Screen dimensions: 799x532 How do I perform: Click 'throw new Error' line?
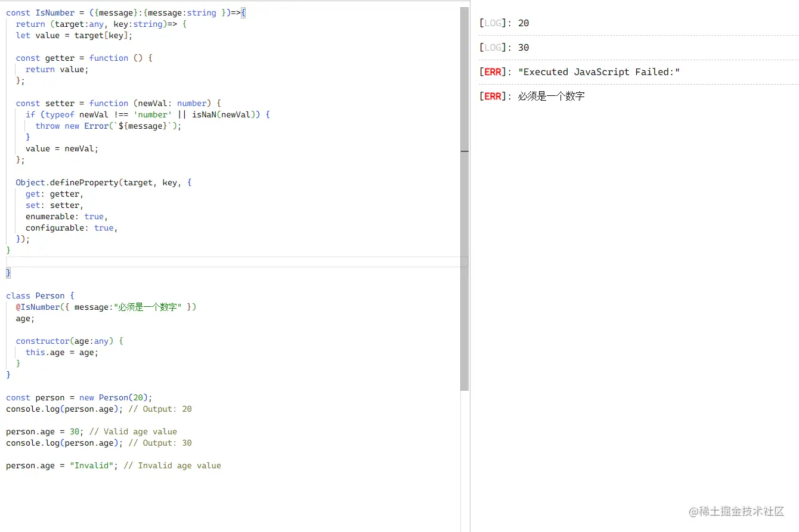pyautogui.click(x=108, y=126)
